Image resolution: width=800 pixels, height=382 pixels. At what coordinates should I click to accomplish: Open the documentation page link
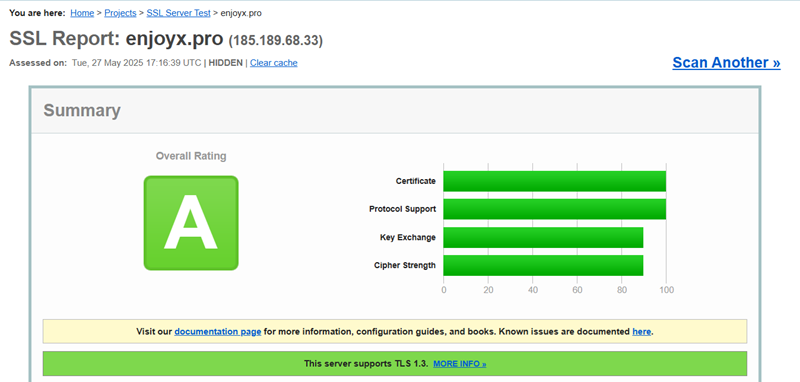click(218, 332)
